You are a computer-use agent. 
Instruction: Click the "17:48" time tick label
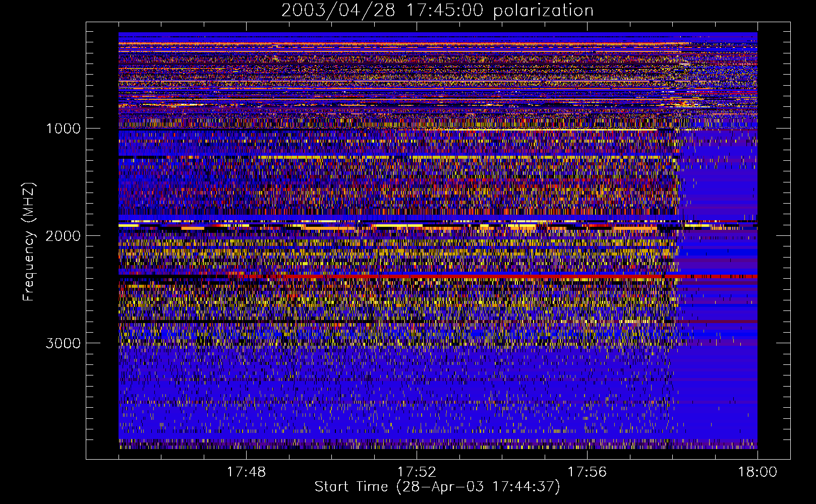coord(246,472)
